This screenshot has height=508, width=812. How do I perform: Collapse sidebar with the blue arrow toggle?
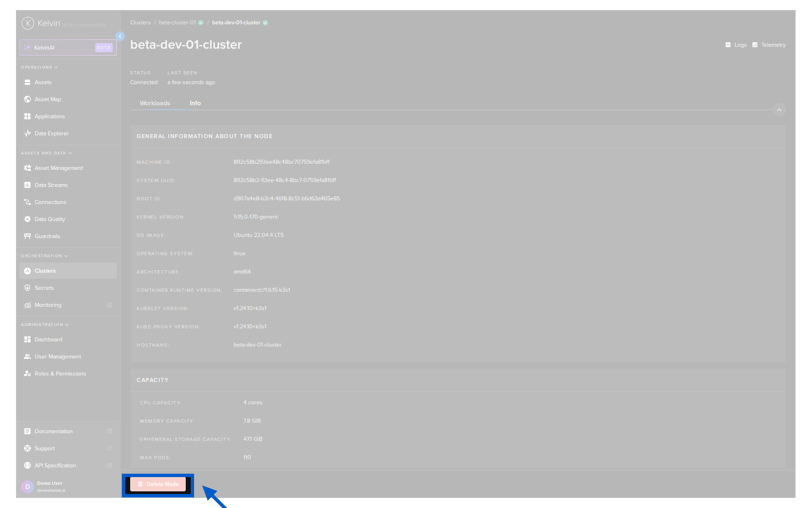(120, 36)
